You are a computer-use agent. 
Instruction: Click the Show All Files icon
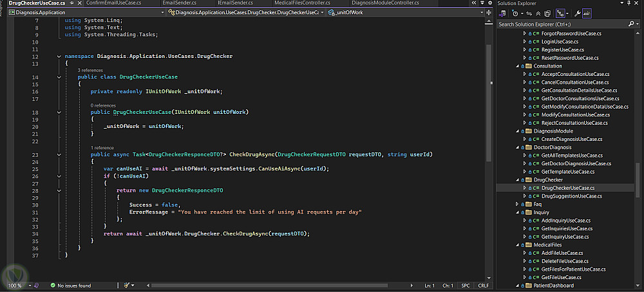(x=547, y=14)
